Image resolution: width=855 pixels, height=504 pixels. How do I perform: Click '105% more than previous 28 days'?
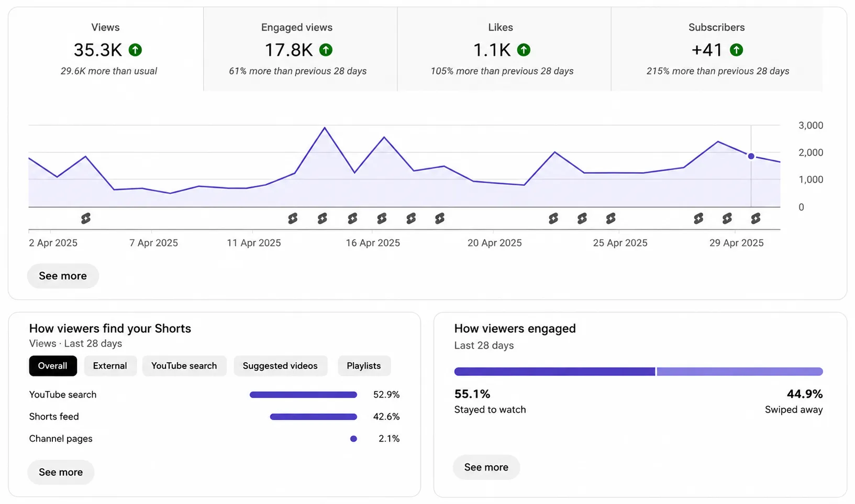point(502,71)
